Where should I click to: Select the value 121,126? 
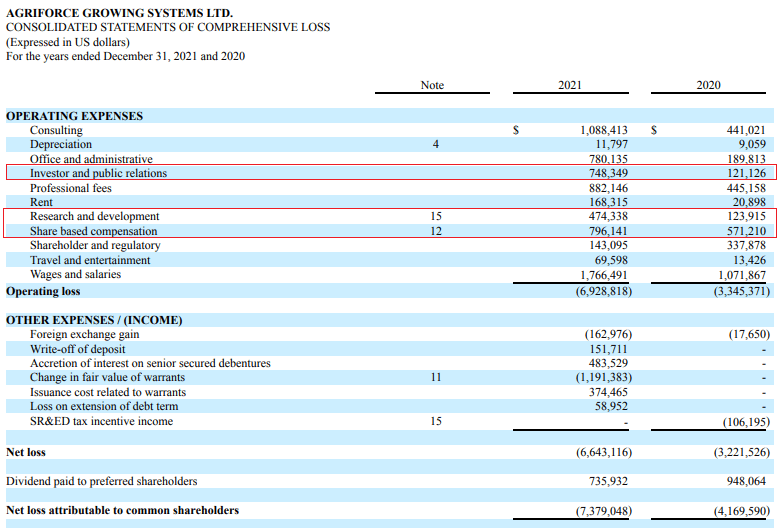pos(746,173)
